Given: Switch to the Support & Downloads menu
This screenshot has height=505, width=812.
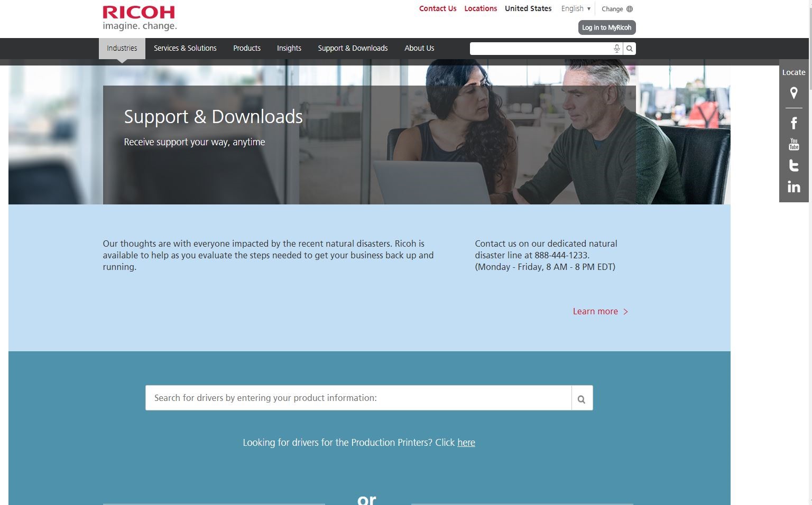Looking at the screenshot, I should tap(352, 48).
